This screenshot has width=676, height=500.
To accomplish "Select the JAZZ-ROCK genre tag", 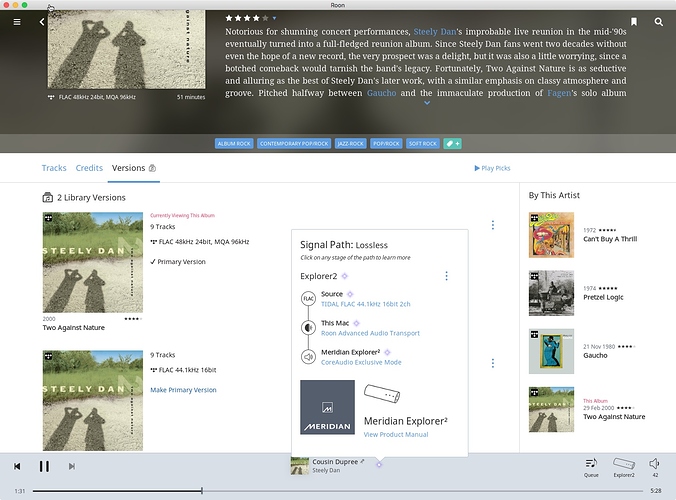I will click(x=351, y=144).
